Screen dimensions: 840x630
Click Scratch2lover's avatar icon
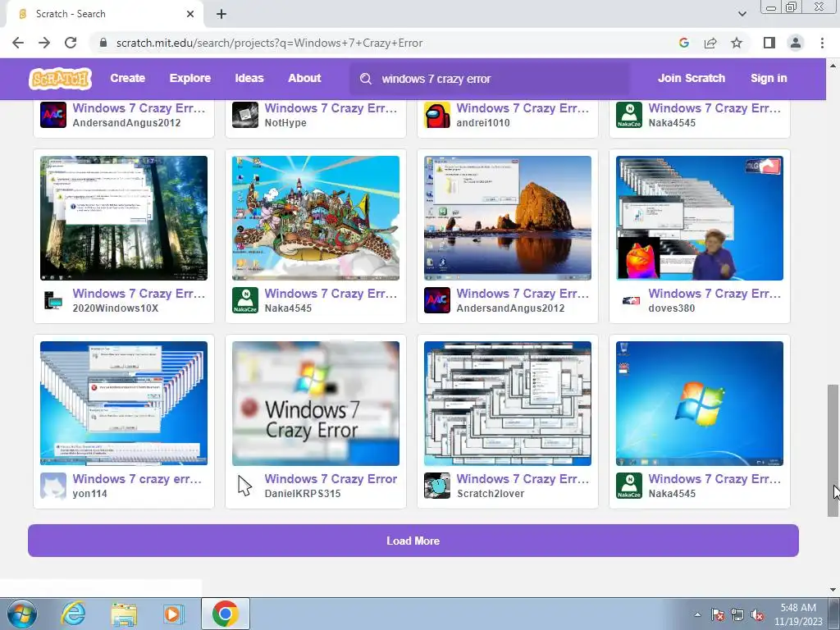[437, 486]
